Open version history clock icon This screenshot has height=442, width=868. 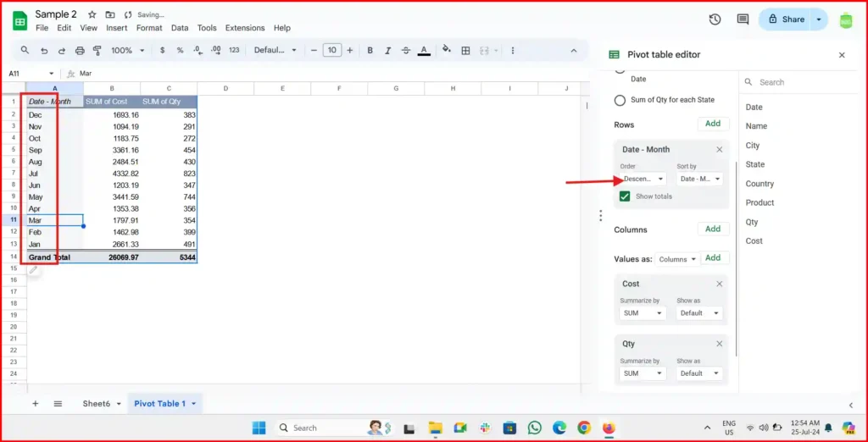715,19
